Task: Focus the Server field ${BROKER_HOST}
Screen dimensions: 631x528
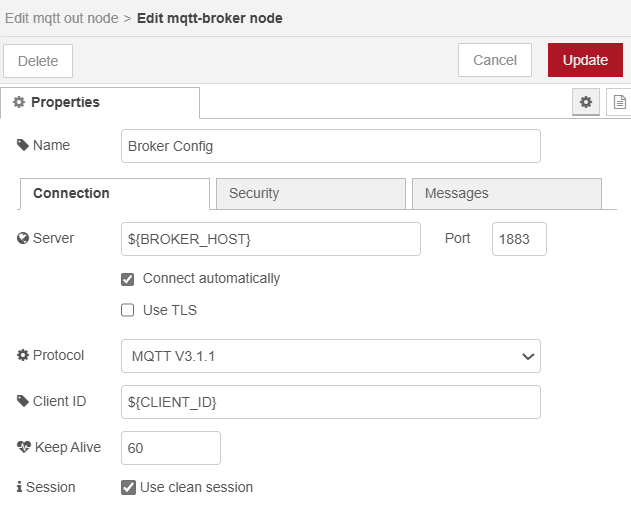Action: (x=271, y=239)
